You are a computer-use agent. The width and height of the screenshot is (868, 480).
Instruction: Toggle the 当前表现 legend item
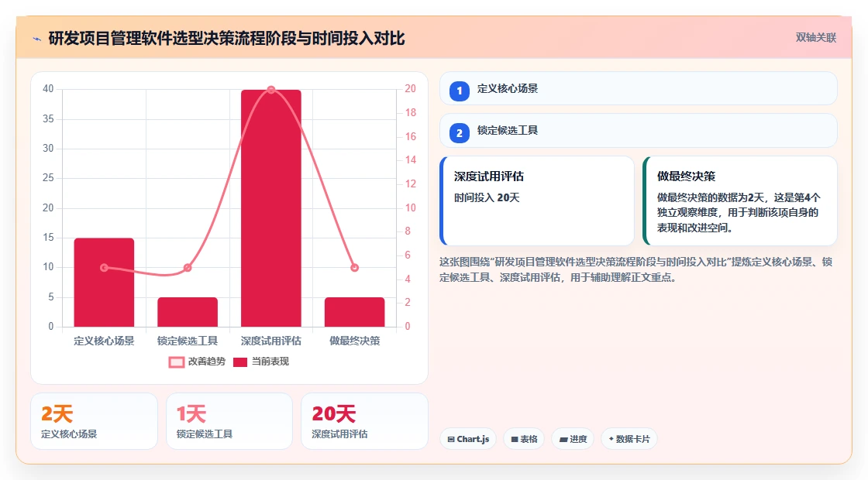[x=260, y=362]
